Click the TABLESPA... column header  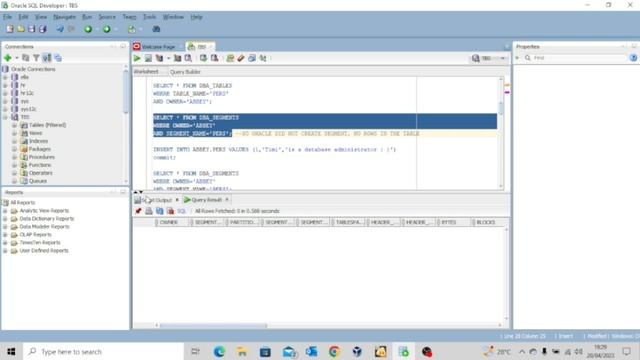click(x=349, y=222)
